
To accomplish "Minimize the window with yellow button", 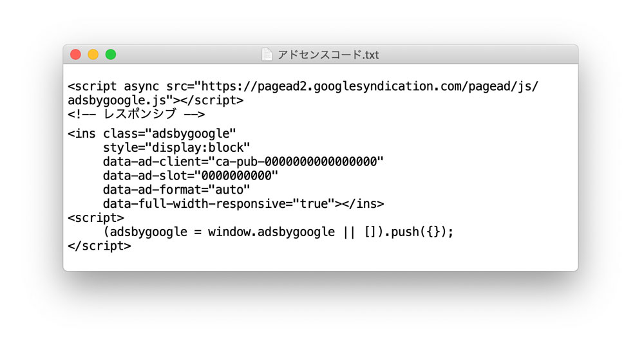I will pyautogui.click(x=93, y=55).
